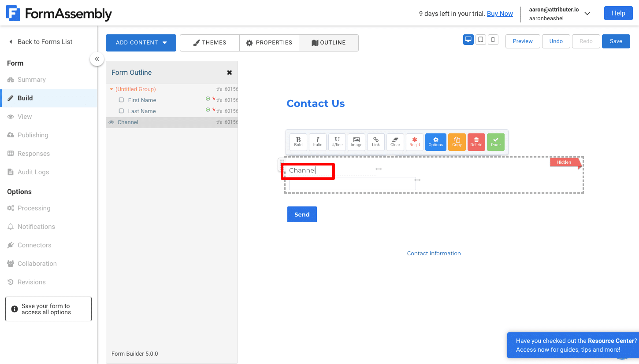Click the Clear formatting icon
This screenshot has width=639, height=364.
click(395, 142)
